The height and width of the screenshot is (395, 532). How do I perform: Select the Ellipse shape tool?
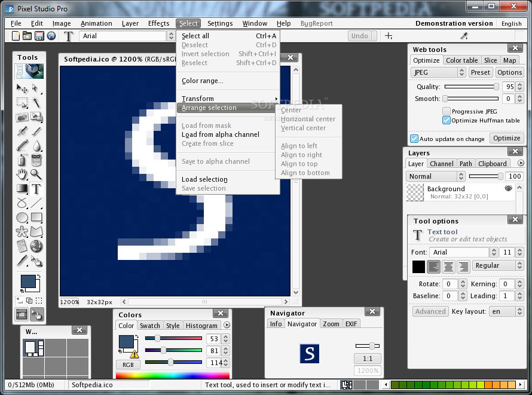(x=22, y=218)
